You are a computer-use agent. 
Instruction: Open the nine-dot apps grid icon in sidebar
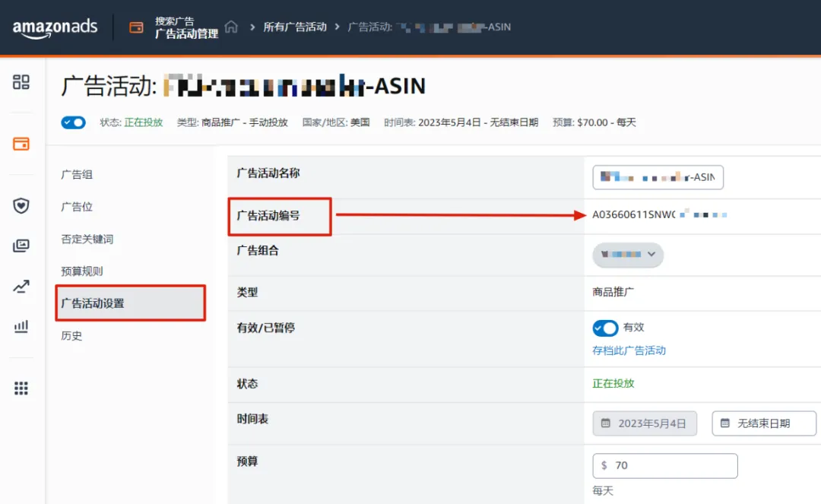click(x=21, y=388)
